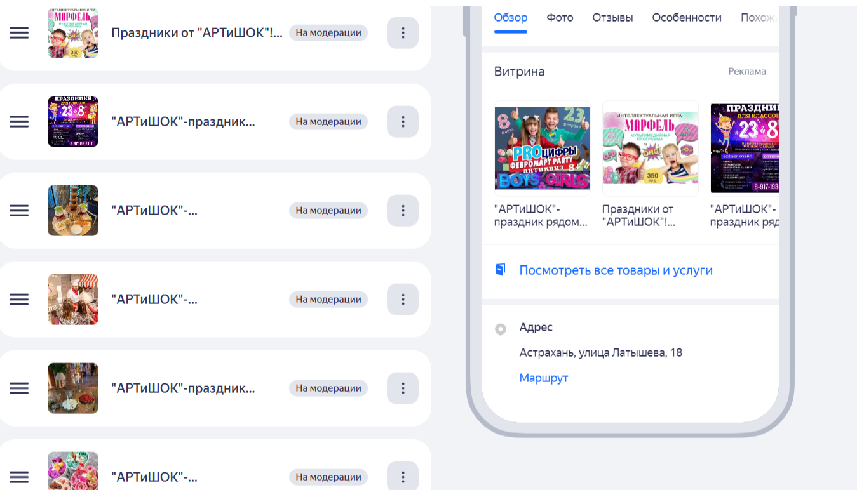Click drag handle of purple 23&8 poster row
This screenshot has width=857, height=504.
(19, 122)
